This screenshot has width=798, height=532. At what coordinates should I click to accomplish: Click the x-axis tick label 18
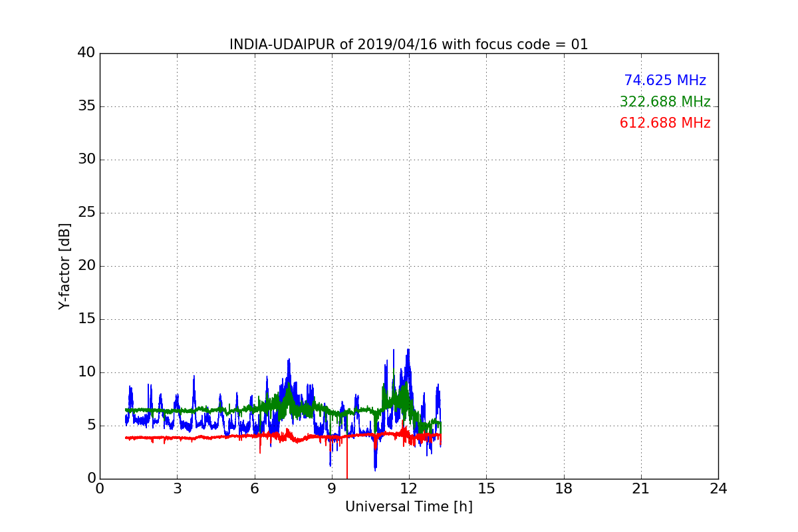[x=564, y=488]
